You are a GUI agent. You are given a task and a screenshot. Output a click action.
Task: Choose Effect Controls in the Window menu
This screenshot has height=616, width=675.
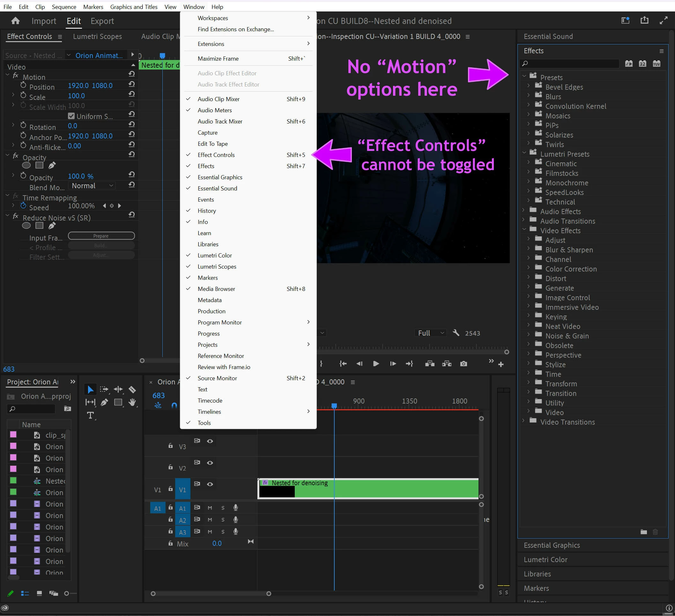216,155
